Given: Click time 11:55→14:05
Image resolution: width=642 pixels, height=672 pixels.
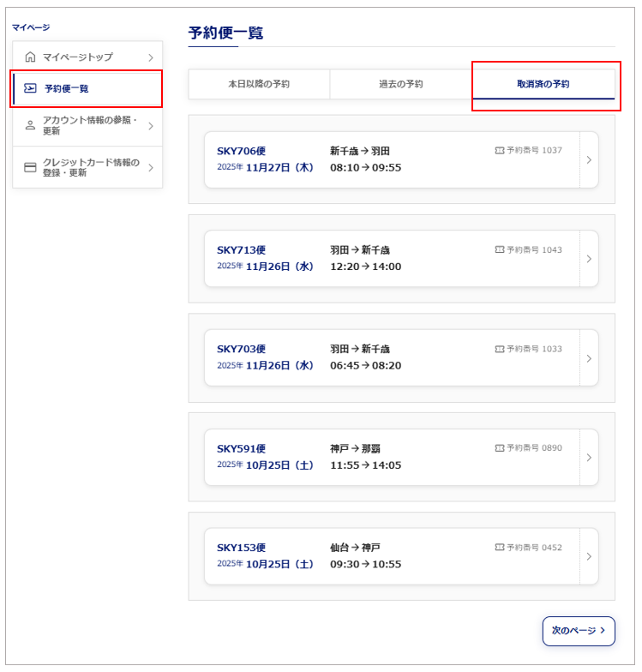Looking at the screenshot, I should [365, 465].
